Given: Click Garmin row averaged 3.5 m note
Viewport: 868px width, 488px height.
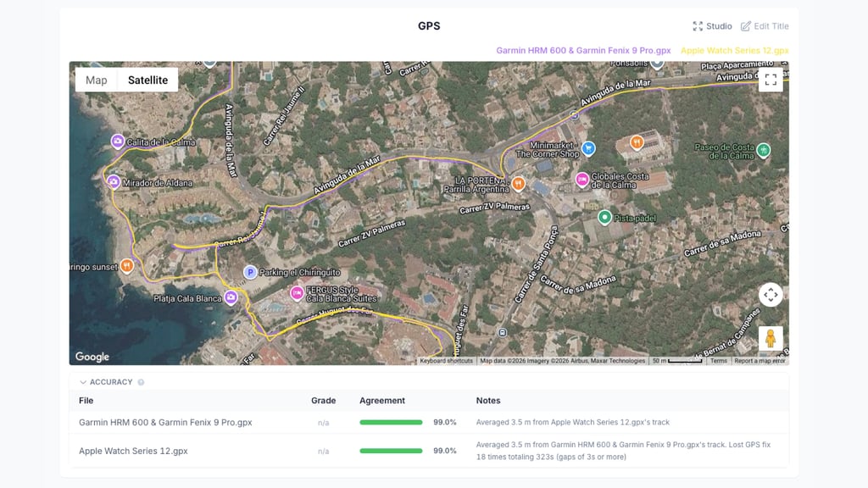Looking at the screenshot, I should click(x=573, y=422).
